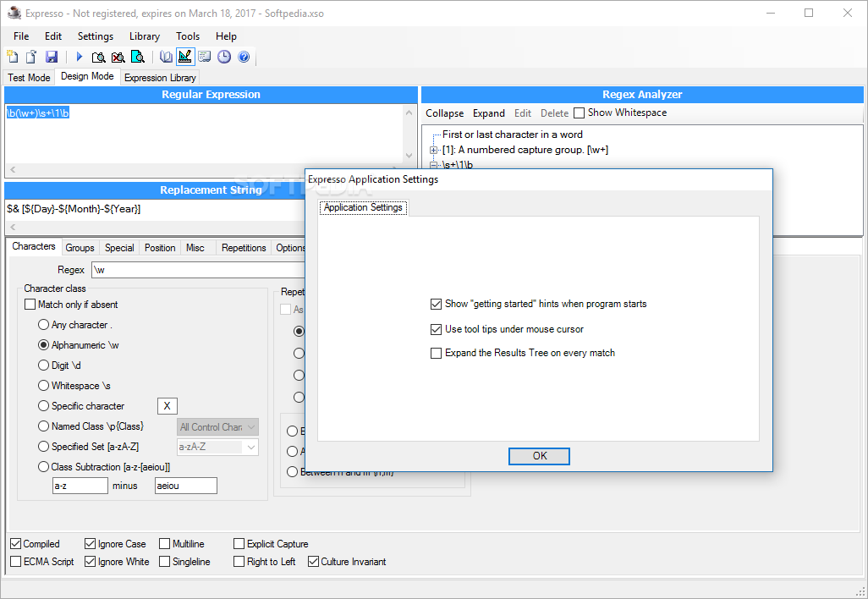Open the File menu
Screen dimensions: 868x599
click(21, 36)
